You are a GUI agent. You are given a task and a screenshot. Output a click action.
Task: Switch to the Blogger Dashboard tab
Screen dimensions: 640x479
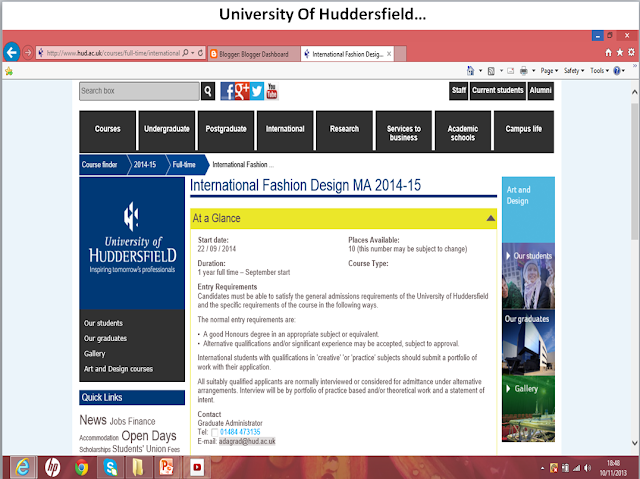[253, 54]
